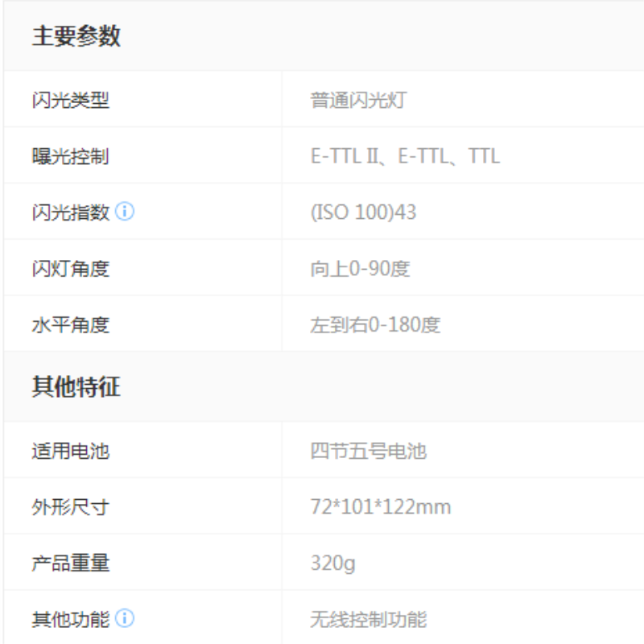Select the 向上0-90度 value

pyautogui.click(x=360, y=269)
